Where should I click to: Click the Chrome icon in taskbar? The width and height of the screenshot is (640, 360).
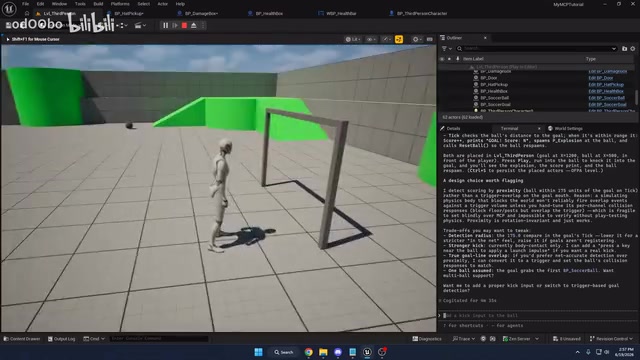[x=309, y=352]
